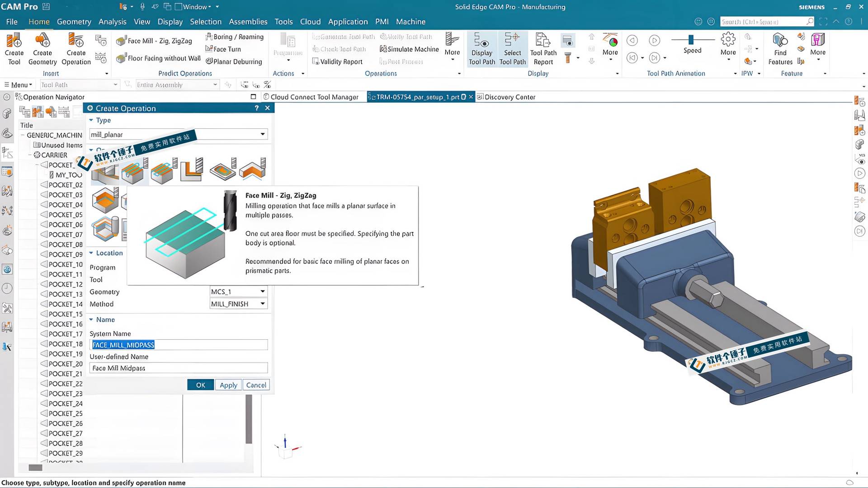This screenshot has height=488, width=868.
Task: Switch to the Discovery Center tab
Action: pyautogui.click(x=506, y=97)
